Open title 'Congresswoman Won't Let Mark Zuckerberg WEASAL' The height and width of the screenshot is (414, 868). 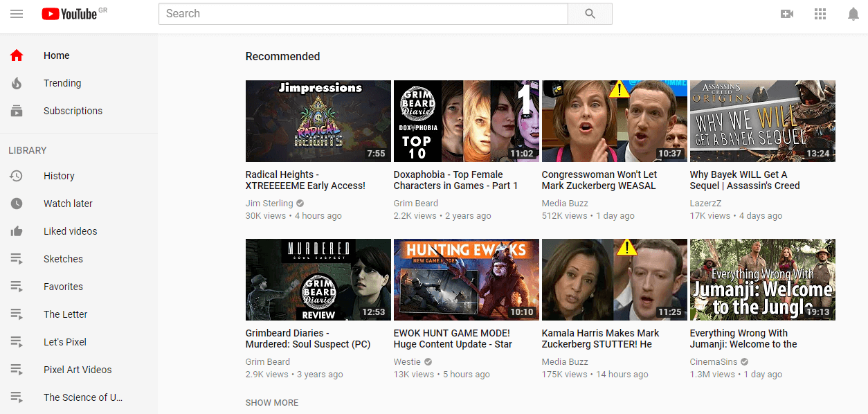click(x=599, y=180)
